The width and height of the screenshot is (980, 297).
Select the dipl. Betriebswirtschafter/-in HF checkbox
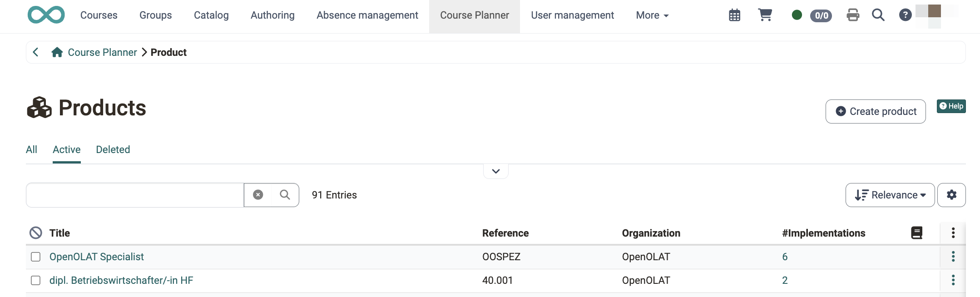pyautogui.click(x=36, y=280)
